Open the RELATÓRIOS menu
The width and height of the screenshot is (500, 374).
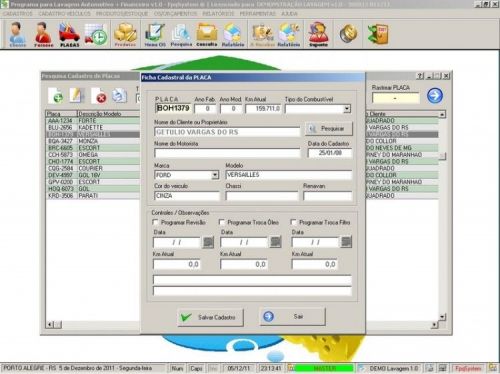point(218,14)
